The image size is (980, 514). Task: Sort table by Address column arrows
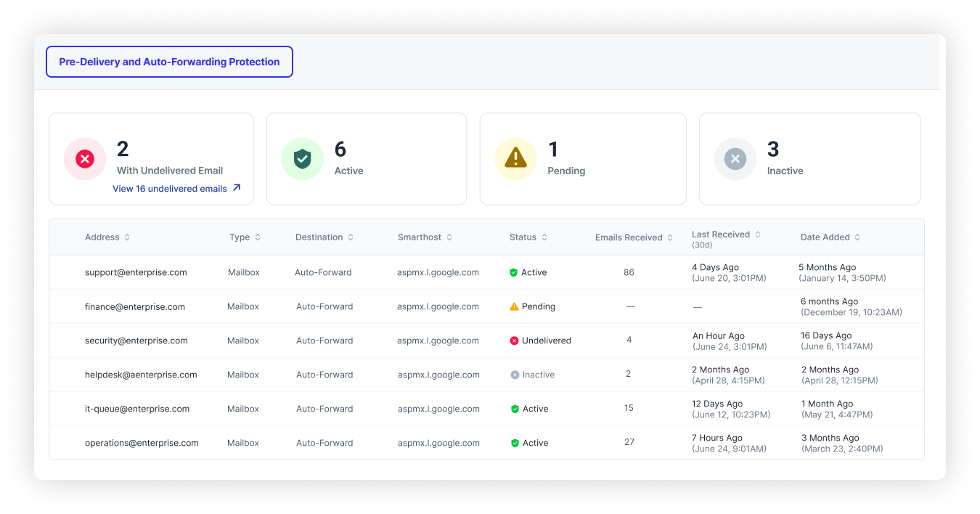tap(127, 237)
